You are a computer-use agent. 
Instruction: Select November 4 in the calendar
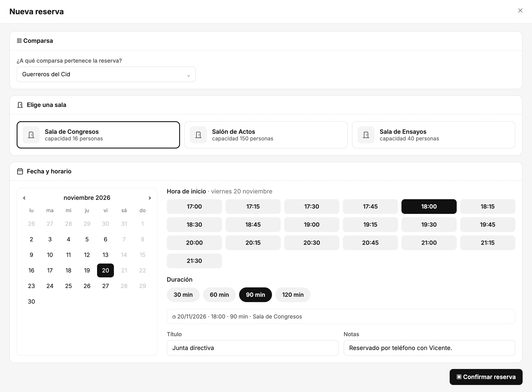[x=68, y=239]
